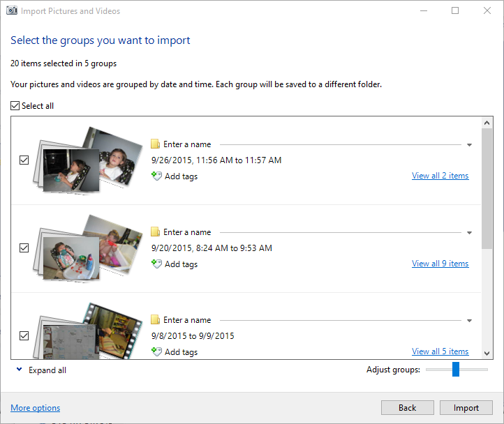Open name dropdown for the 9/26/2015 group
The width and height of the screenshot is (504, 424).
[469, 145]
